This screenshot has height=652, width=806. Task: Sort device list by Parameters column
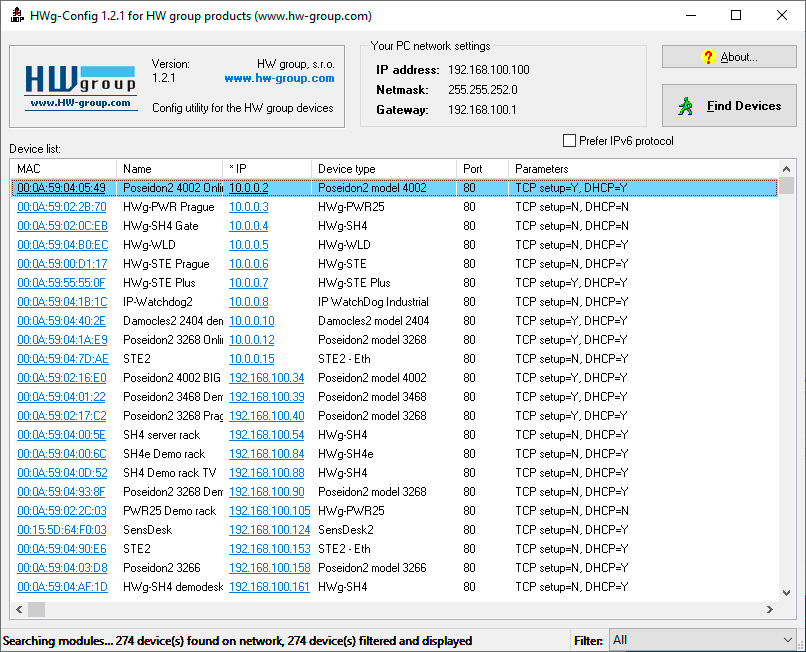click(644, 169)
